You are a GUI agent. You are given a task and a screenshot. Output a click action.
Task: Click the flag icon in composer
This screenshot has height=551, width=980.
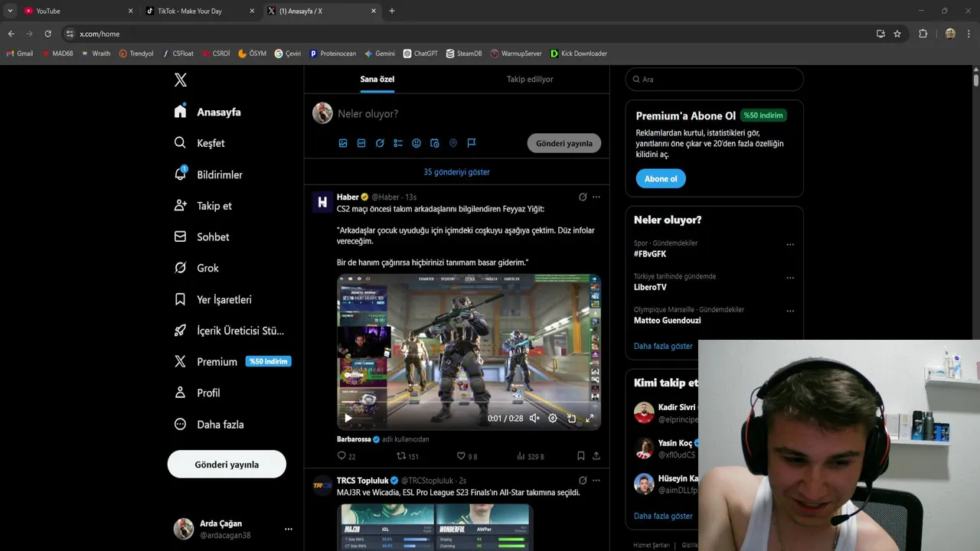472,143
